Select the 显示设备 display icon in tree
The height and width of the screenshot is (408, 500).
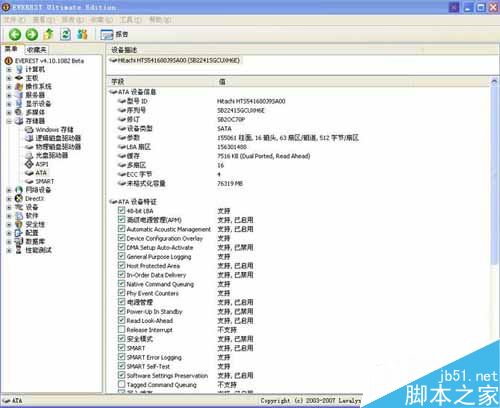[x=20, y=104]
